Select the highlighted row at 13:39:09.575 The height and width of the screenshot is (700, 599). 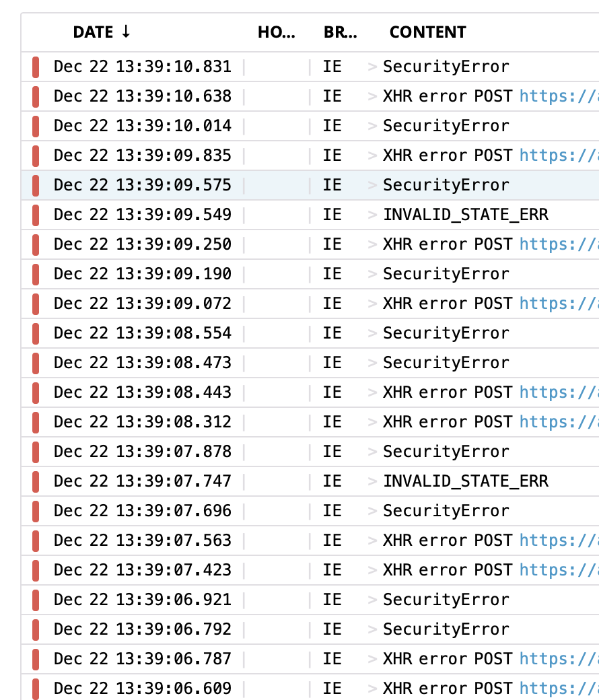(202, 184)
